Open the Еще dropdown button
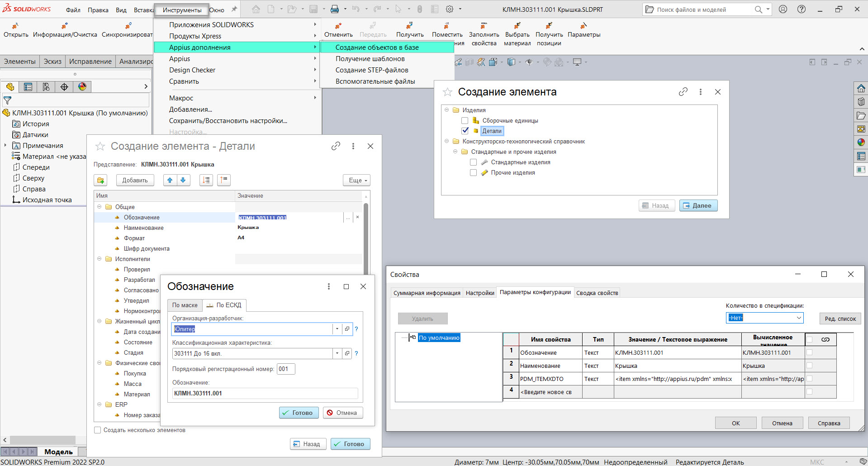Screen dimensions: 868x466 pyautogui.click(x=356, y=180)
